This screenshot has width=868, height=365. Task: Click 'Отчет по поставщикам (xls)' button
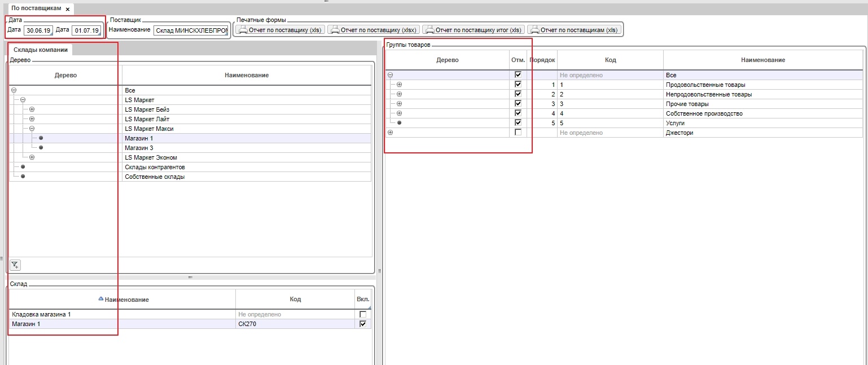click(575, 30)
